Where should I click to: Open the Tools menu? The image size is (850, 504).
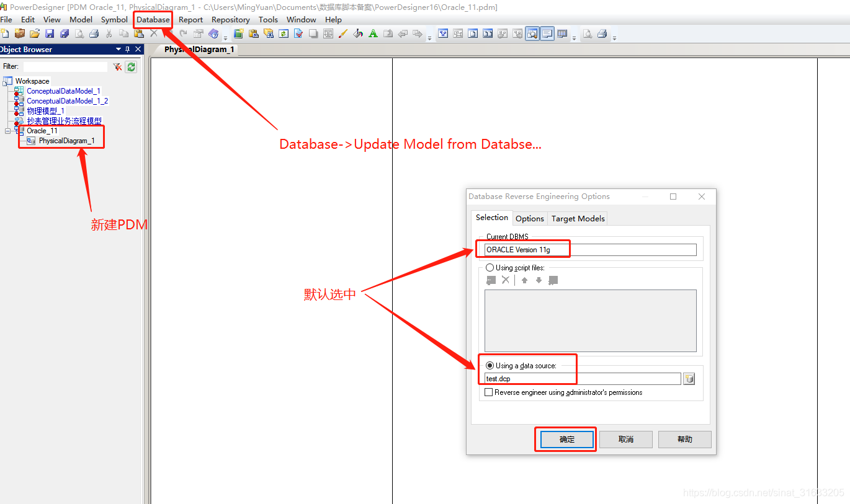click(x=268, y=20)
